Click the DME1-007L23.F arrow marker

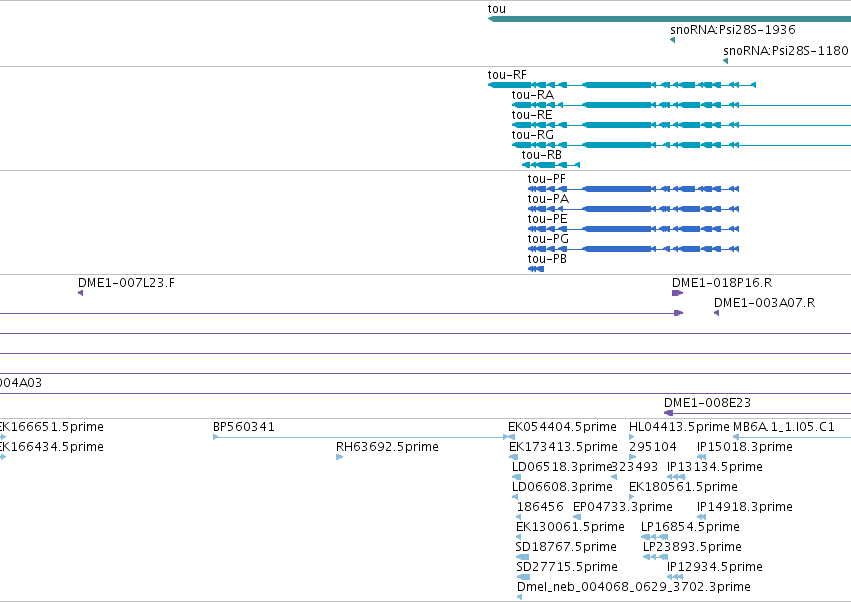click(x=80, y=293)
